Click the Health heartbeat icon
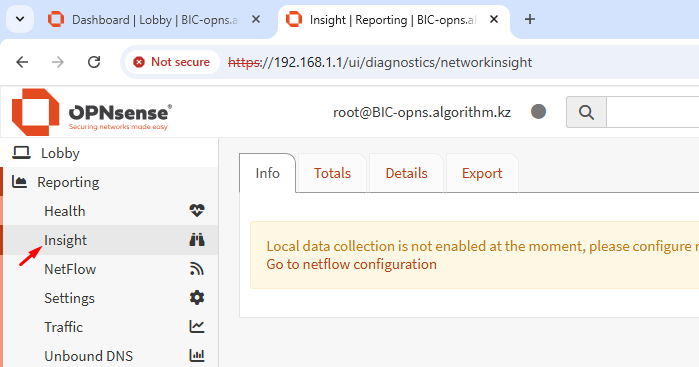The width and height of the screenshot is (699, 367). (197, 210)
